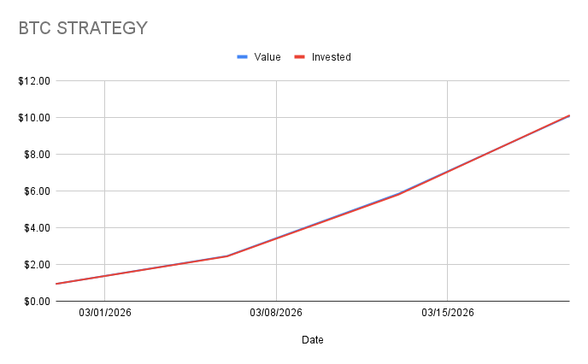The width and height of the screenshot is (588, 364).
Task: Click the line's rightmost endpoint near $10.00
Action: tap(568, 115)
